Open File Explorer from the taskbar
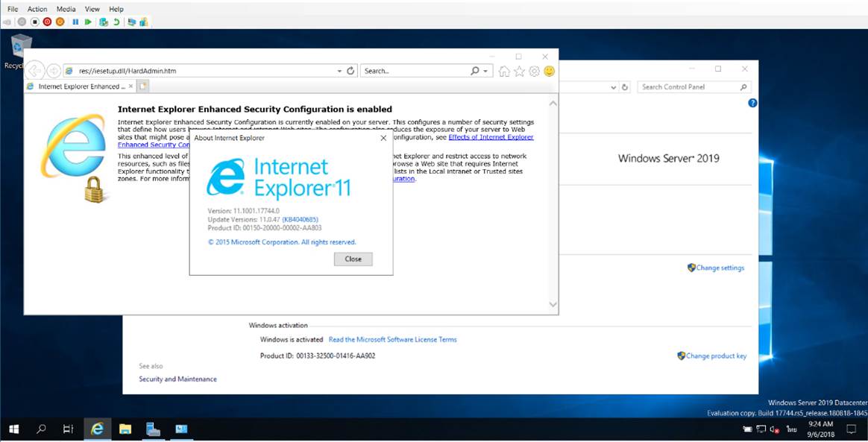 click(126, 429)
